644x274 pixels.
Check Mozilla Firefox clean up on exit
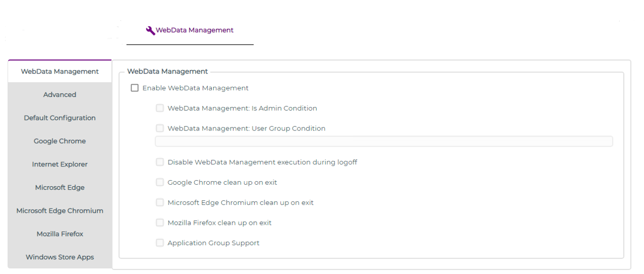click(x=160, y=223)
